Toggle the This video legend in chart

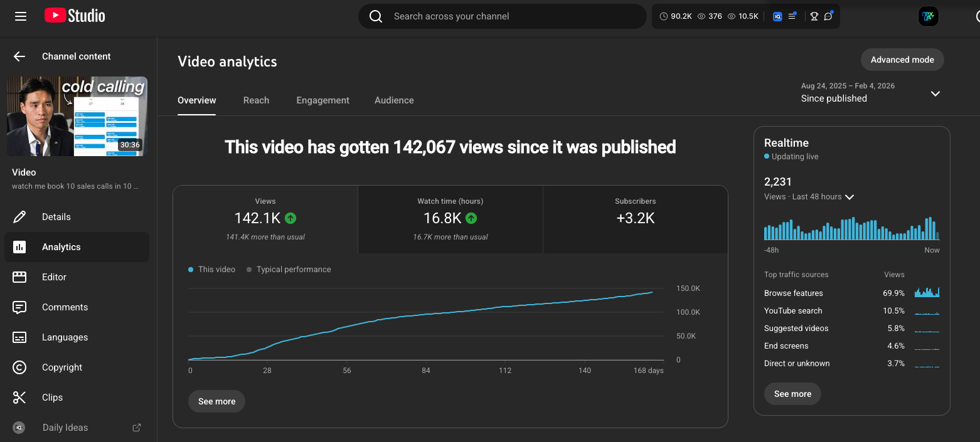click(211, 269)
